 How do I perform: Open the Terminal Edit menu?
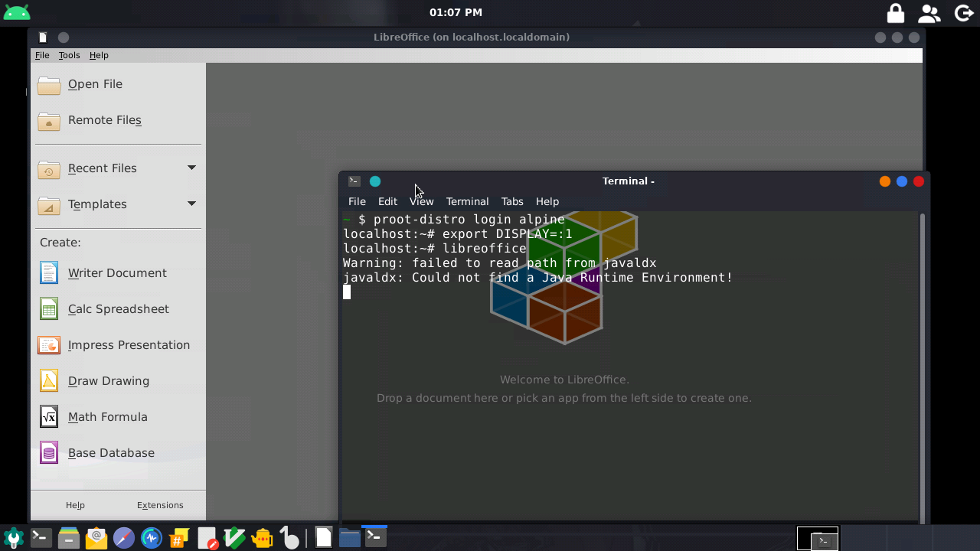pos(387,201)
